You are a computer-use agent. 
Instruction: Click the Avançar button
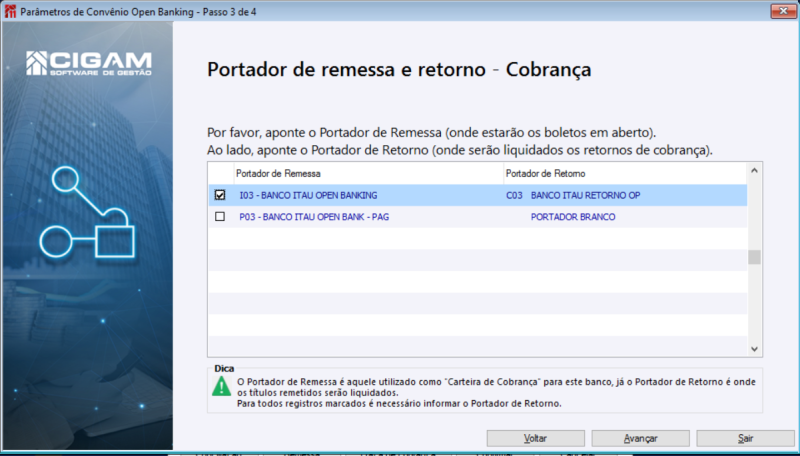tap(640, 439)
